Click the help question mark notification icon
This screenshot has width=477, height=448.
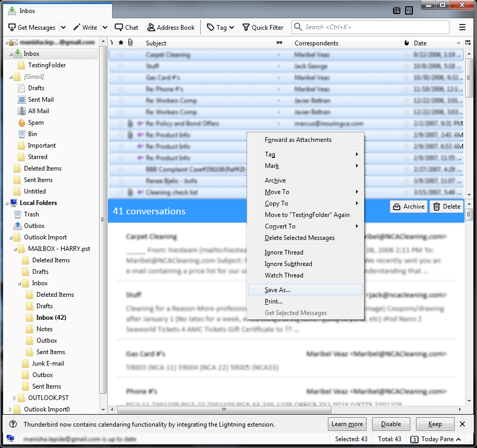click(13, 424)
